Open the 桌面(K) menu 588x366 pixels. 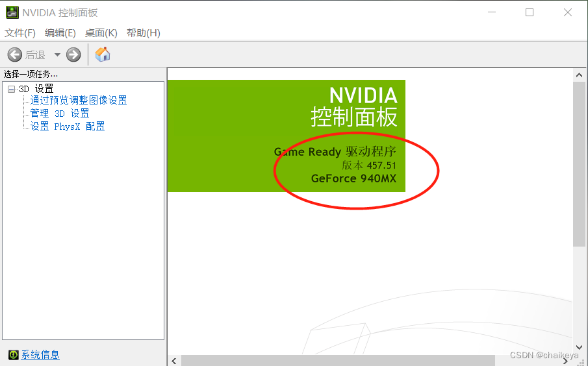point(101,33)
